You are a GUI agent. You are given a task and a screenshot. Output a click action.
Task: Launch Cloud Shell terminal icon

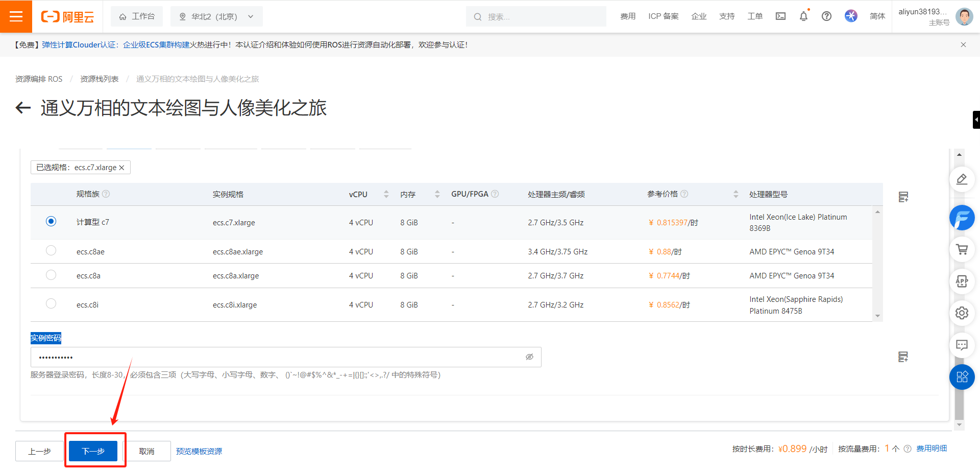point(780,16)
